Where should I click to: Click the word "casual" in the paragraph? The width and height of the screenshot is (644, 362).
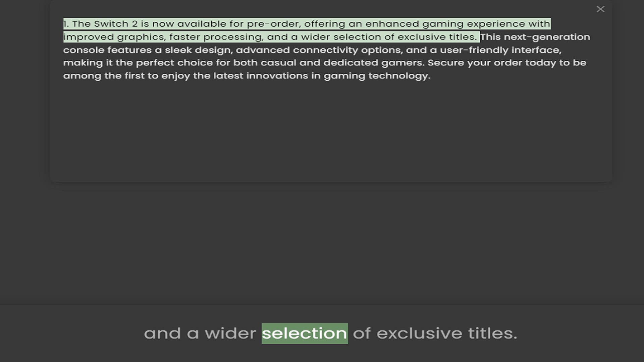point(278,63)
